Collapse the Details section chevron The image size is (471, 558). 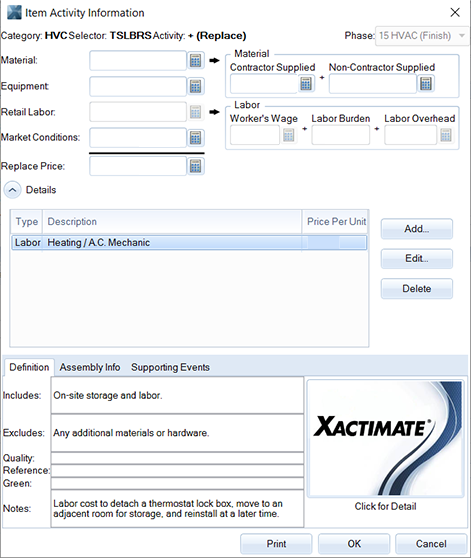[x=12, y=190]
